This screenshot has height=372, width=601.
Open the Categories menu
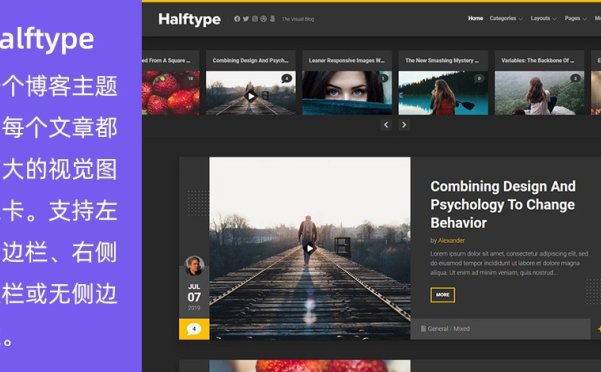pos(502,18)
